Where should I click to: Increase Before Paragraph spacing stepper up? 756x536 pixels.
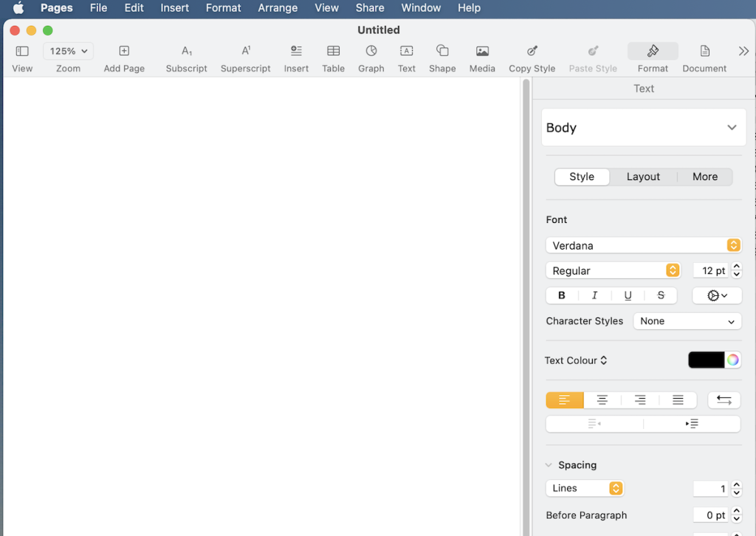pos(736,511)
